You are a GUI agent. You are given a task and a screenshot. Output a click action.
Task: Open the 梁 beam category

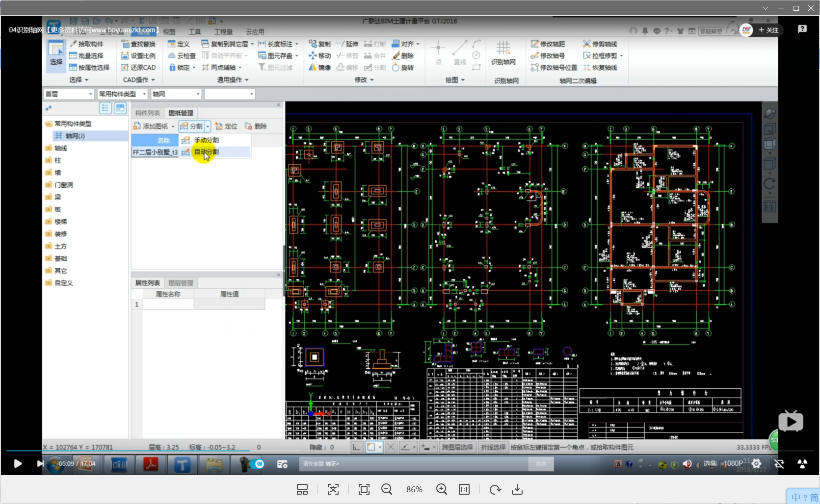click(x=57, y=197)
